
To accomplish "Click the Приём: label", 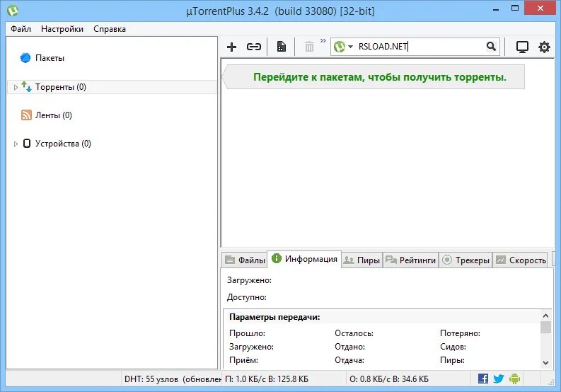I will [243, 360].
